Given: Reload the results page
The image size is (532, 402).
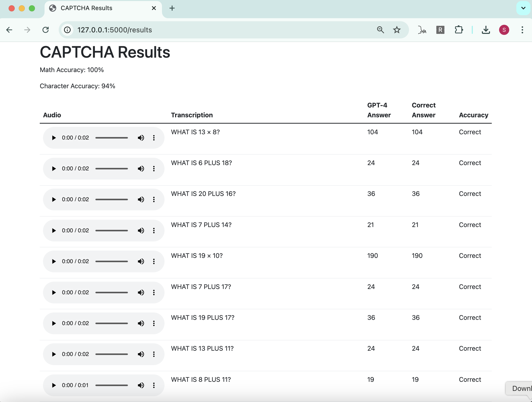Looking at the screenshot, I should click(x=46, y=30).
